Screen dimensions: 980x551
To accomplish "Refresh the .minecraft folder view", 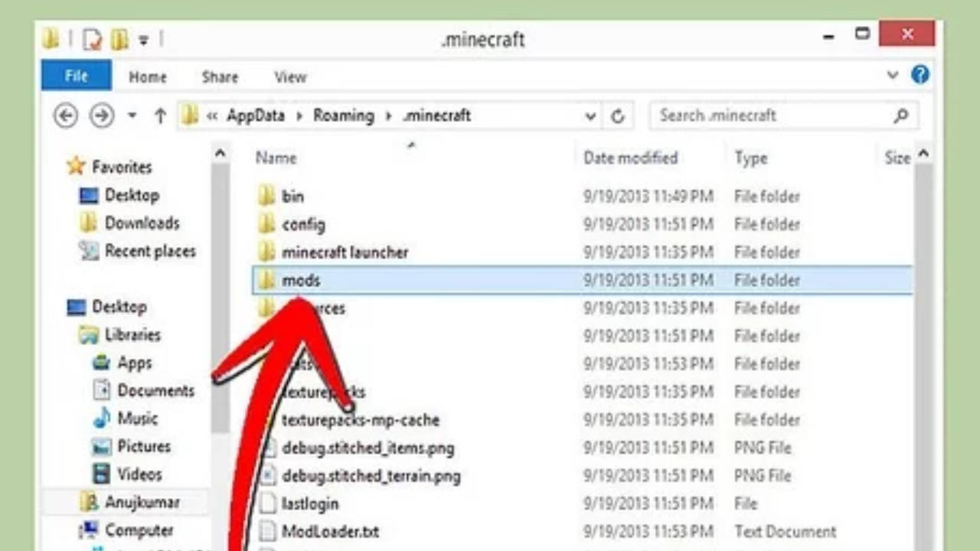I will pos(618,116).
